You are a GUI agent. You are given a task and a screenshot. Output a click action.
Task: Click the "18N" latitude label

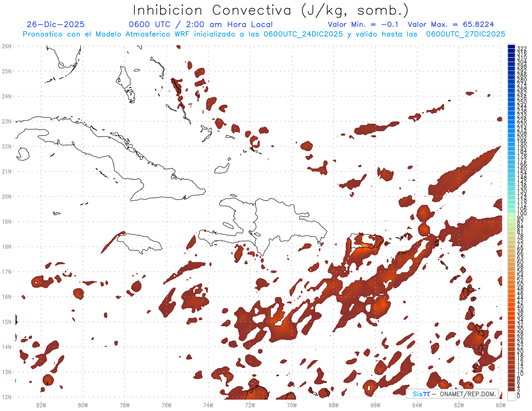7,246
